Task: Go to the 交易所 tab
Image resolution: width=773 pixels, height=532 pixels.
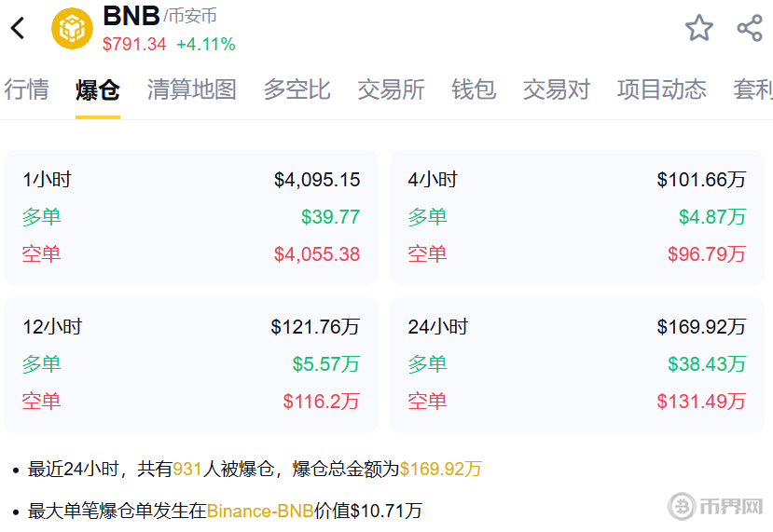Action: (x=391, y=89)
